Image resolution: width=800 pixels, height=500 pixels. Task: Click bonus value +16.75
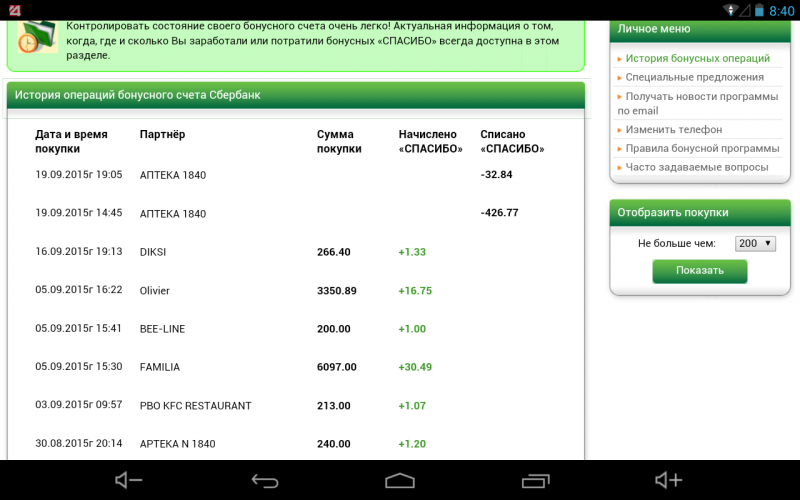(415, 291)
